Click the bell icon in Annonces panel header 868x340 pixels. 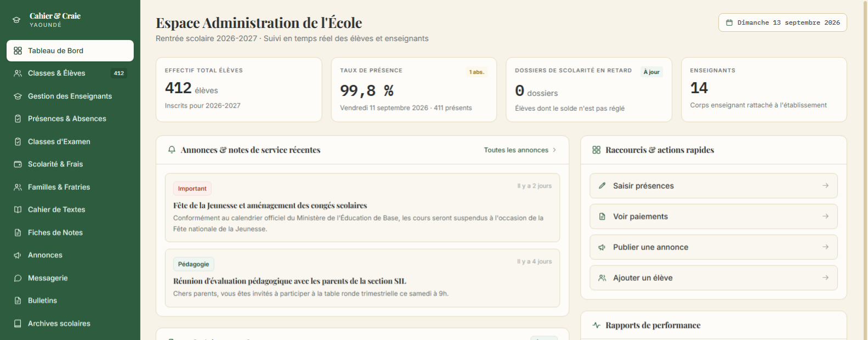coord(172,150)
